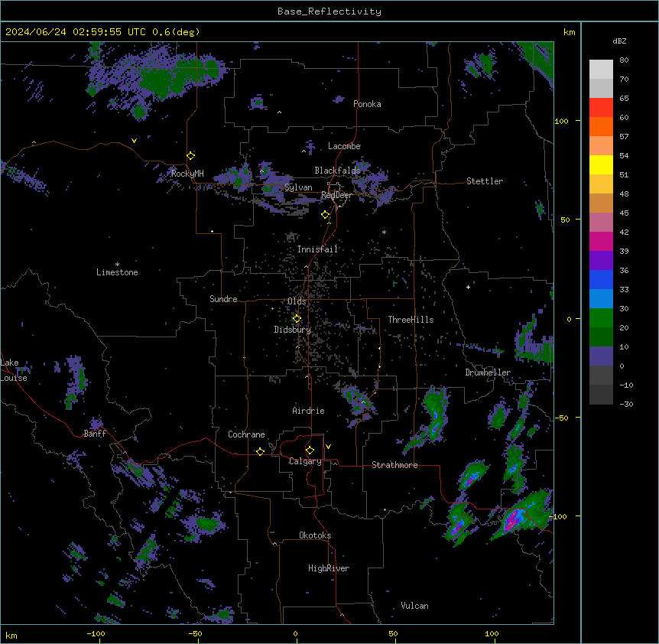Click the Limestone label
Screen dimensions: 659x644
117,272
